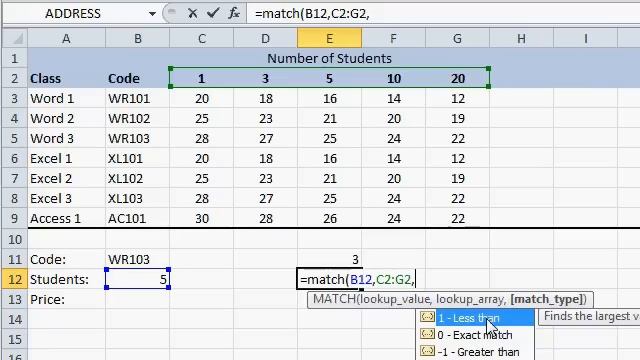Select column G header
Screen dimensions: 640x360
coord(458,39)
